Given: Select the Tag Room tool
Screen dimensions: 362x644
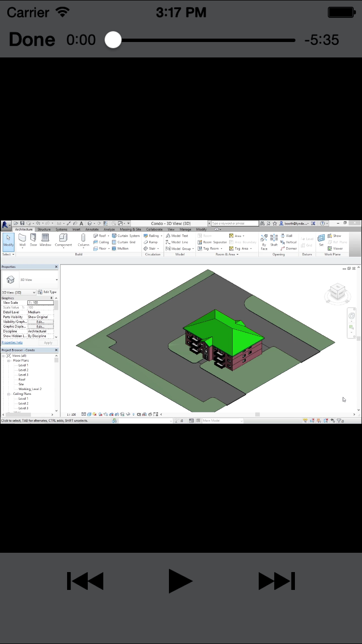Looking at the screenshot, I should (x=210, y=248).
